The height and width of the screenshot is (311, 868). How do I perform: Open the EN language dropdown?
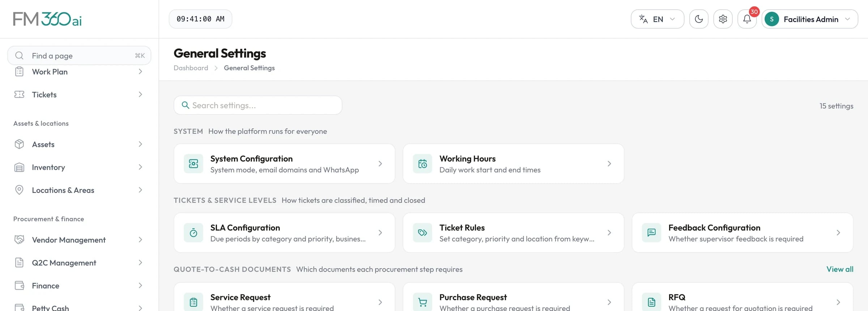[658, 19]
